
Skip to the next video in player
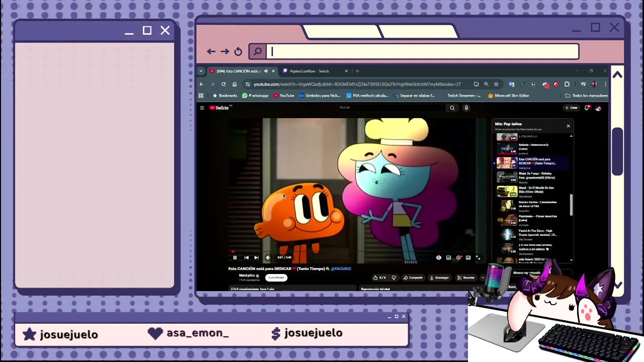tap(256, 257)
